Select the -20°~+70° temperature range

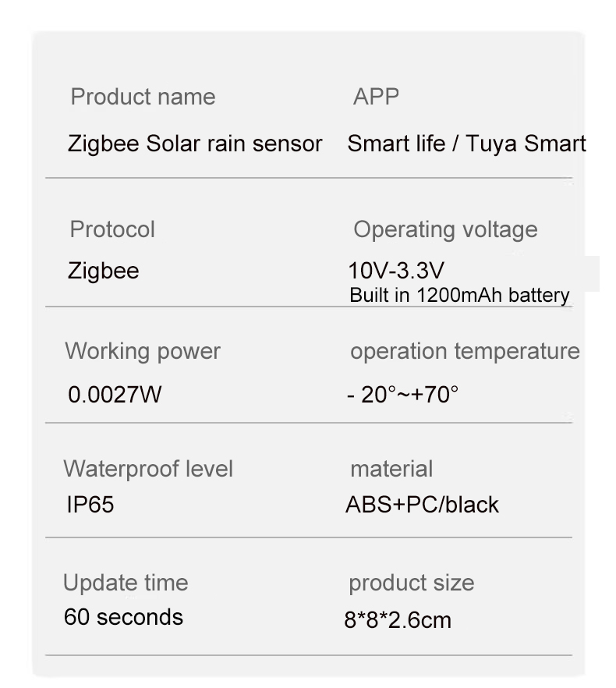click(402, 394)
